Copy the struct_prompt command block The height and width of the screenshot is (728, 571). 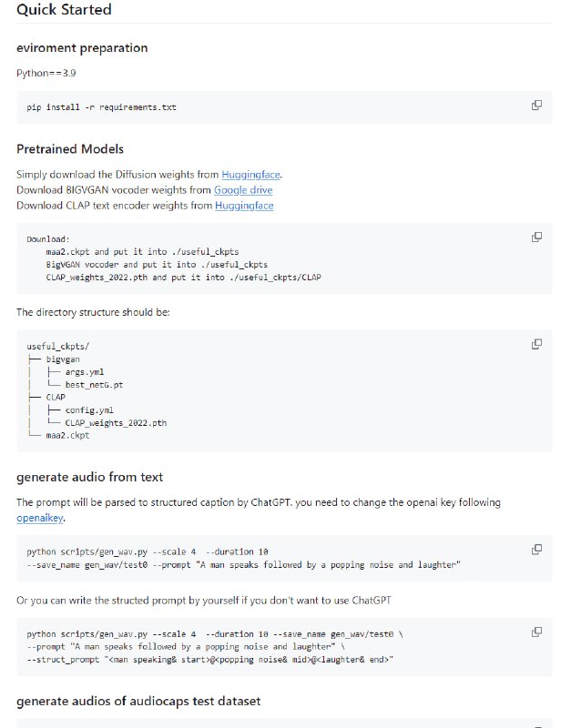(x=536, y=632)
